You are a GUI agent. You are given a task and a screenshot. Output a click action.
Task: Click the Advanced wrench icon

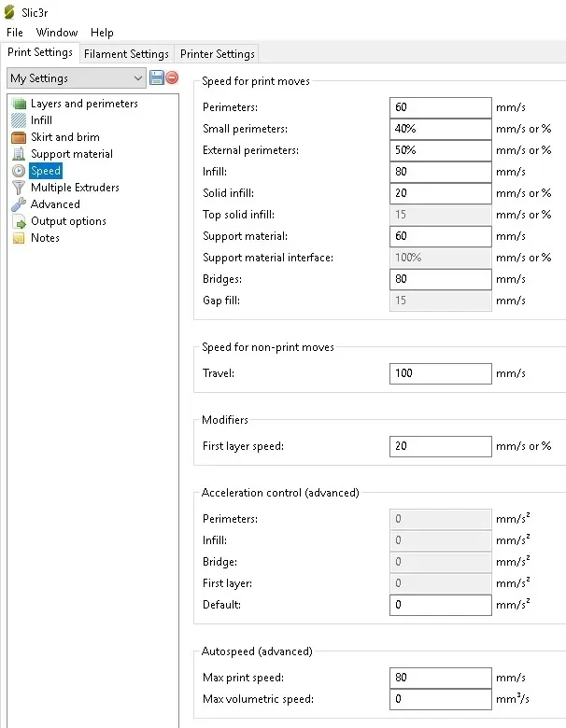(19, 204)
